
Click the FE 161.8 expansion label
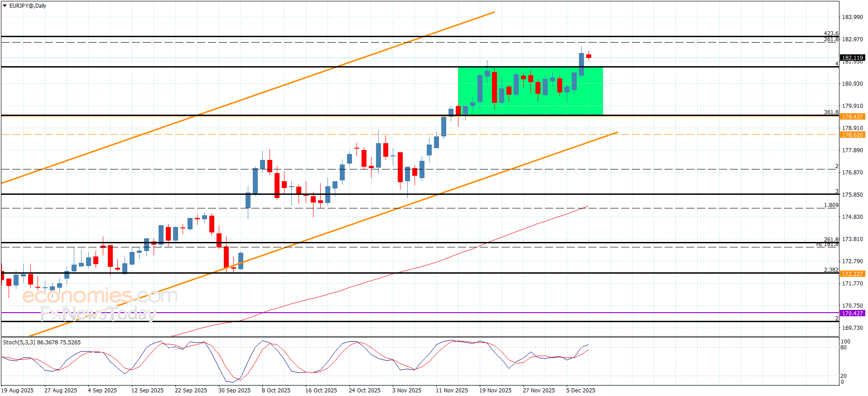coord(827,245)
